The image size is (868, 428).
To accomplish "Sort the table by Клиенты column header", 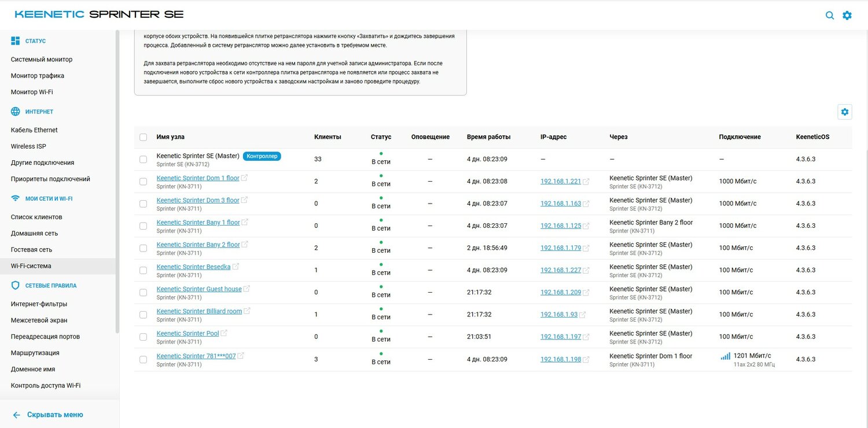I will click(328, 137).
